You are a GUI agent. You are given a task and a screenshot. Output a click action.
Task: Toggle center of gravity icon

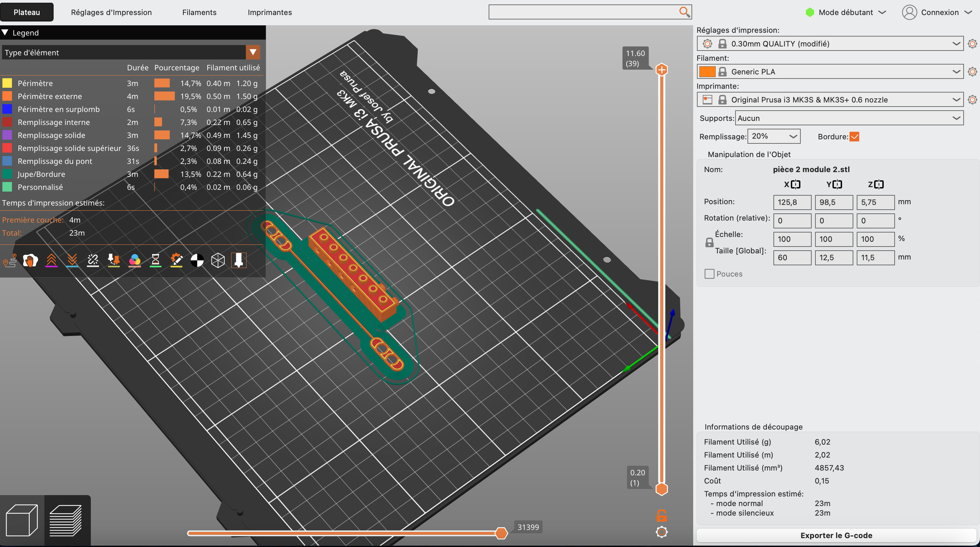(197, 261)
